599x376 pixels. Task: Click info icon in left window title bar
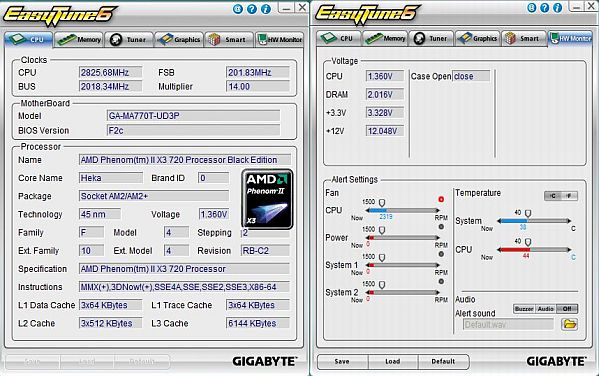266,9
